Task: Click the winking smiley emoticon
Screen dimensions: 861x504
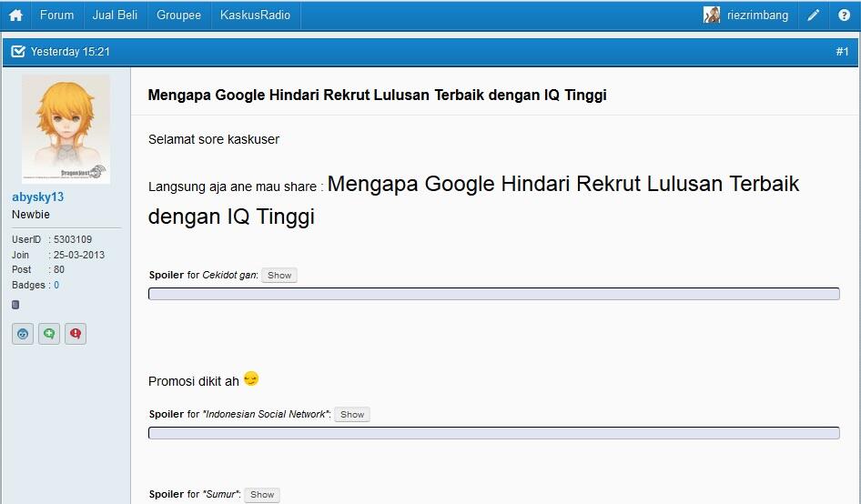Action: pos(251,378)
